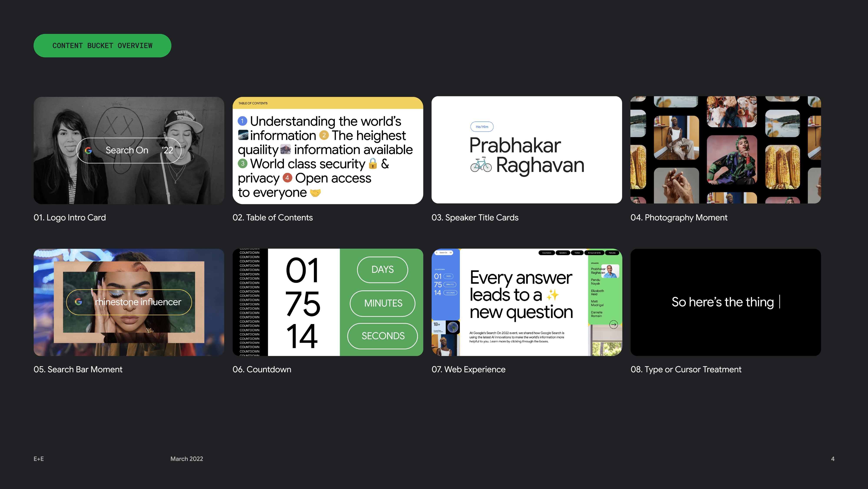Viewport: 868px width, 489px height.
Task: Click the Google logo in rhinestone influencer bar
Action: coord(78,302)
